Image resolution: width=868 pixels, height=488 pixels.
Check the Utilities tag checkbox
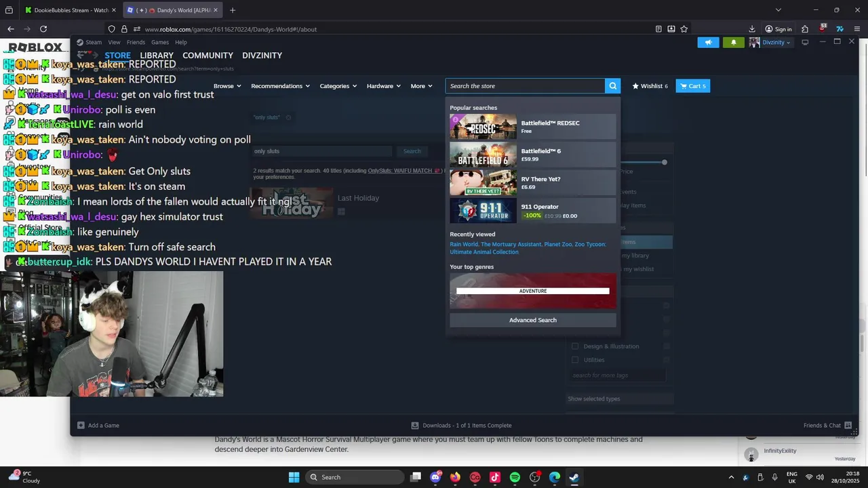click(x=575, y=360)
